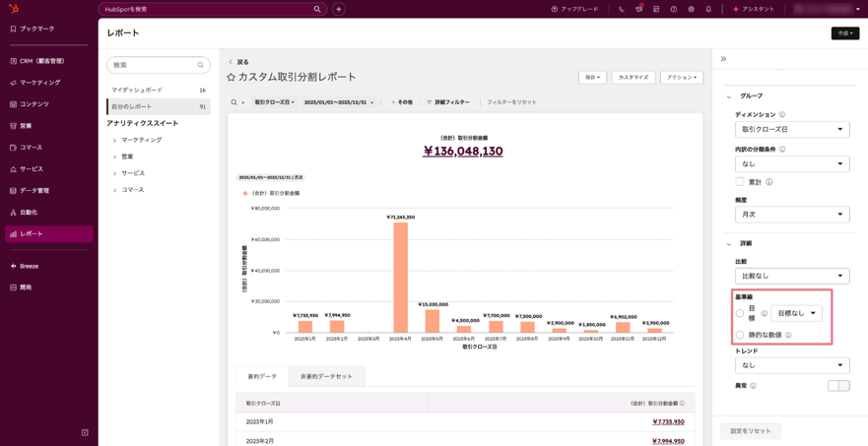Collapse right panel with double-chevron icon
868x446 pixels.
pyautogui.click(x=723, y=59)
